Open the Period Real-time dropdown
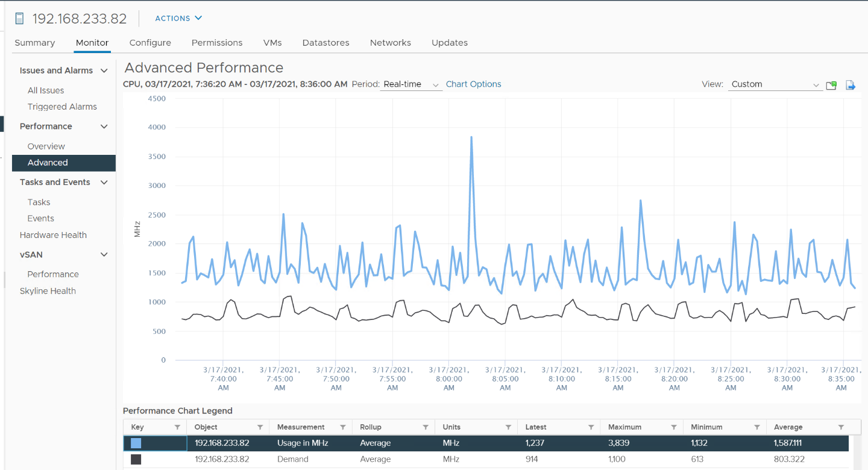The width and height of the screenshot is (868, 470). pos(412,84)
